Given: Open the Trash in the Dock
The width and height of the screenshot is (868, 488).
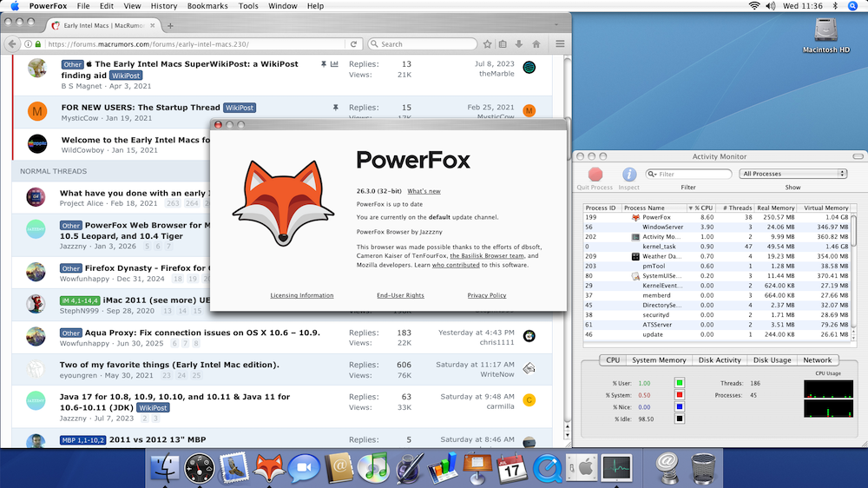Looking at the screenshot, I should 703,469.
